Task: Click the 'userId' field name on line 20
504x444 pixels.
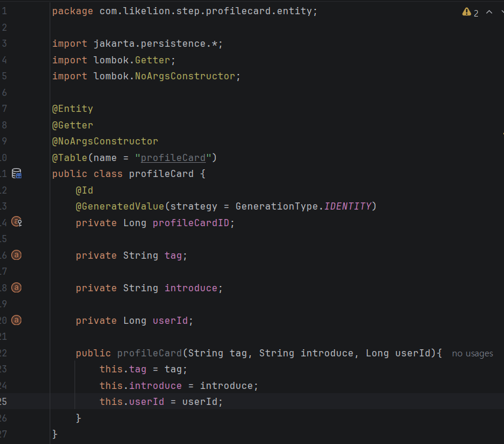Action: (170, 321)
